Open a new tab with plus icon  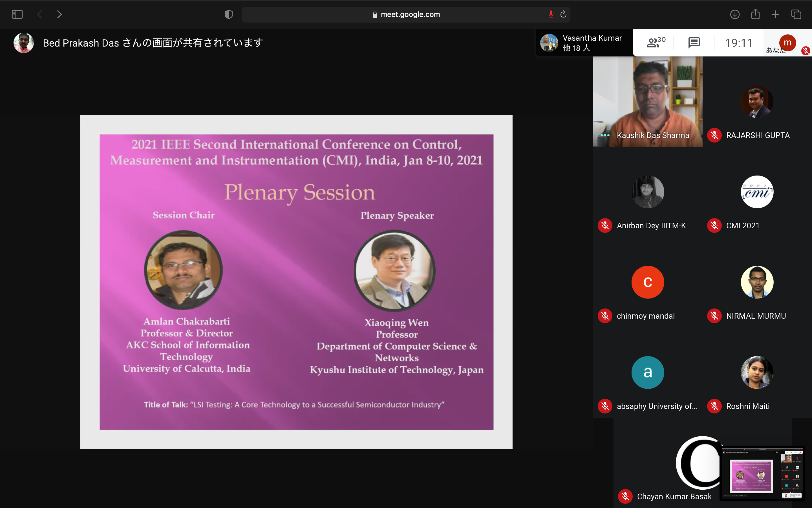click(x=775, y=14)
